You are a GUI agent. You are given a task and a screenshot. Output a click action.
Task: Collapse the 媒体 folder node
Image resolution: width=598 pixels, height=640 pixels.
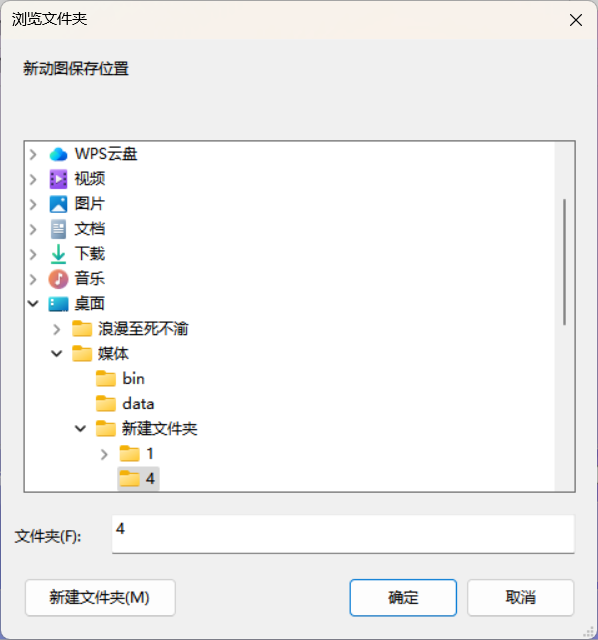tap(57, 353)
